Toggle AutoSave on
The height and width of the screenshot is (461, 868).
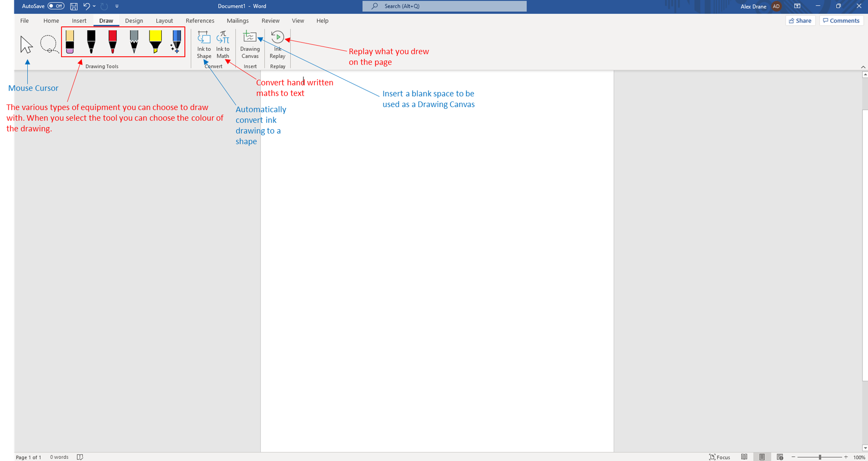pos(56,6)
